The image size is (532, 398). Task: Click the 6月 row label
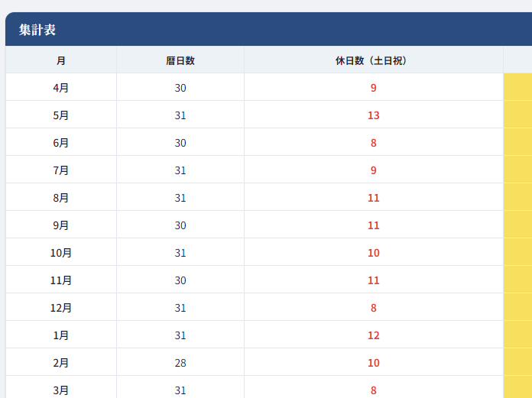point(60,143)
